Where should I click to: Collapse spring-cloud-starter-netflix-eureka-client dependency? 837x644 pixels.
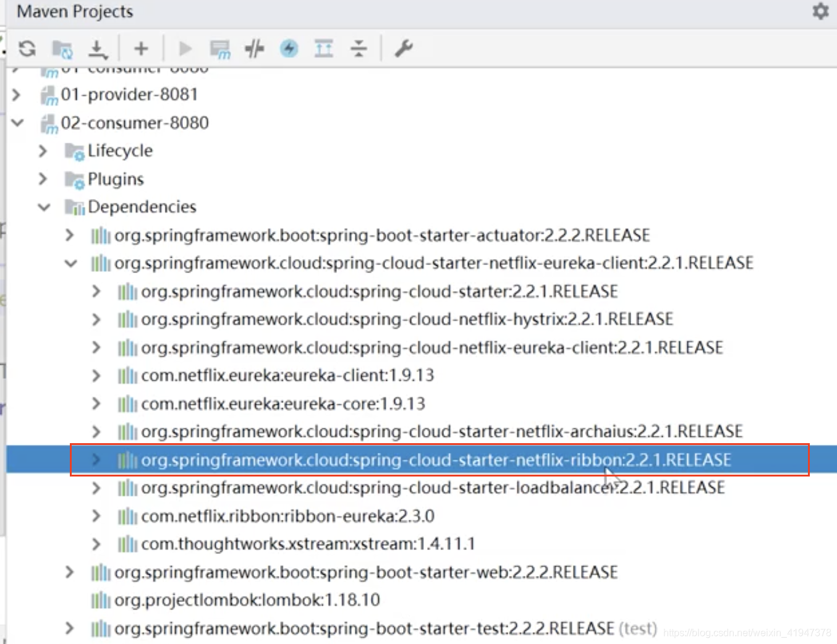pos(71,263)
